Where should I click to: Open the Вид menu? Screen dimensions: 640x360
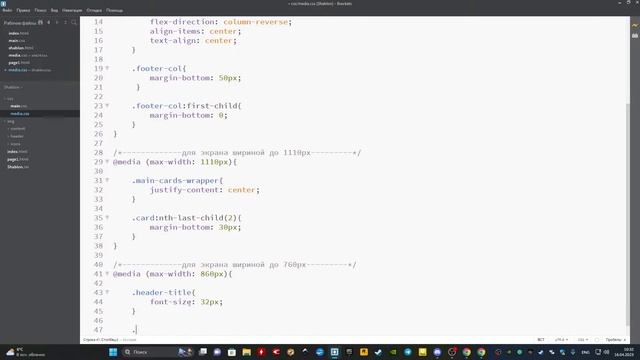(54, 10)
